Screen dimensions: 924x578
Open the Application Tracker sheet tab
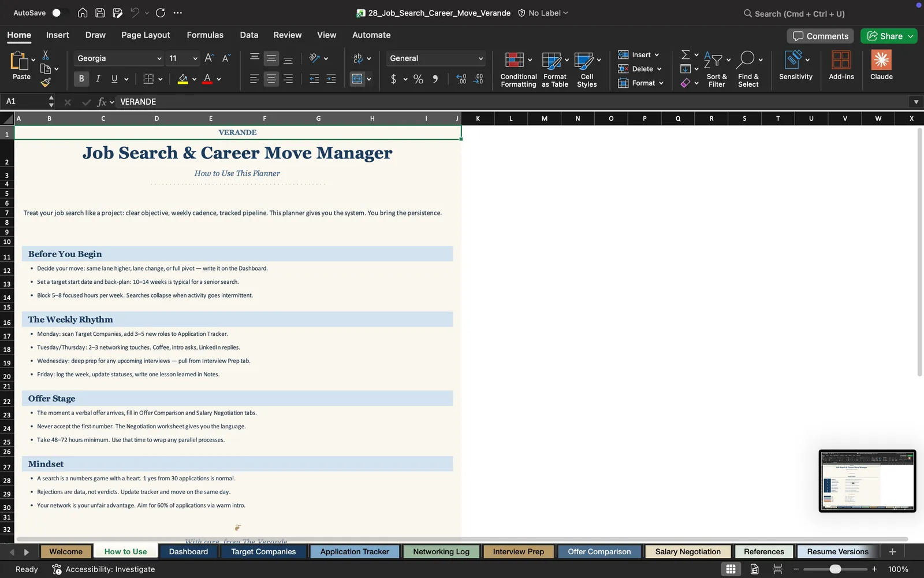[355, 551]
